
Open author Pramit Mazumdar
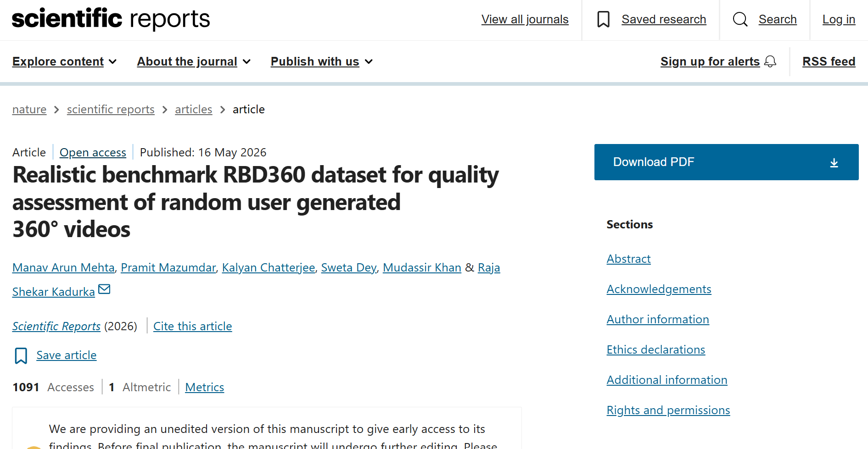[168, 267]
